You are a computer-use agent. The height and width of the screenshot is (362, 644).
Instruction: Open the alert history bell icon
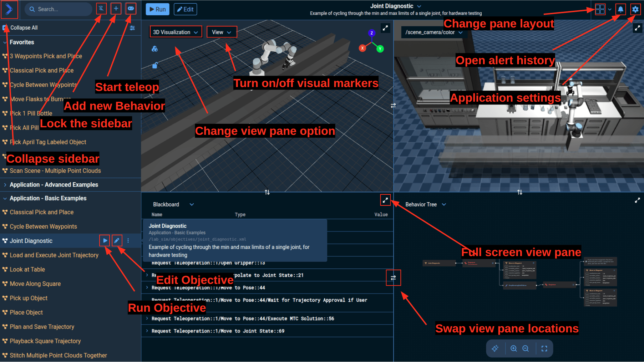pos(620,9)
